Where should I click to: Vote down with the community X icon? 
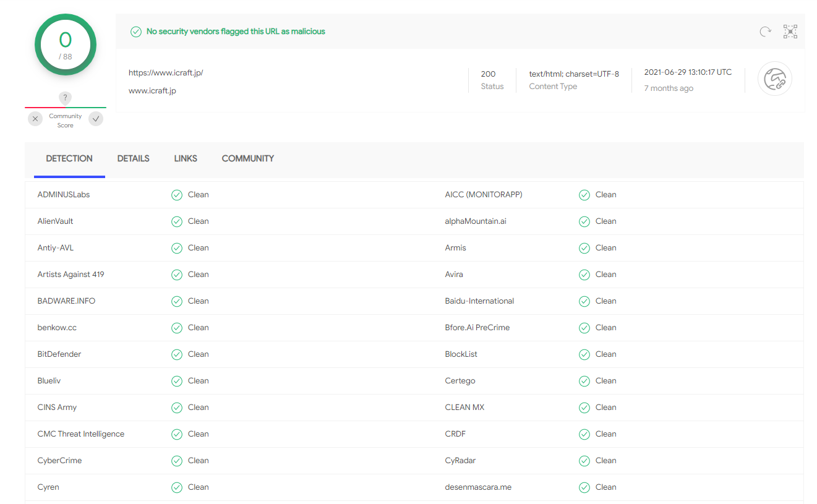click(x=35, y=119)
